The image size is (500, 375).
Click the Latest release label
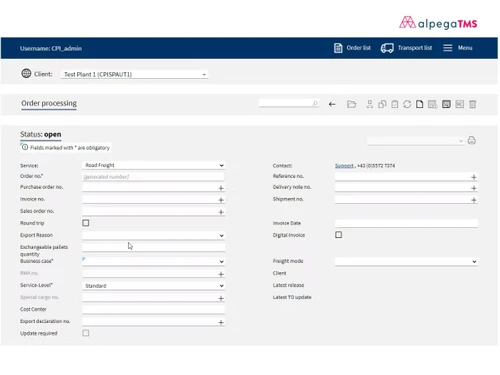(x=288, y=285)
